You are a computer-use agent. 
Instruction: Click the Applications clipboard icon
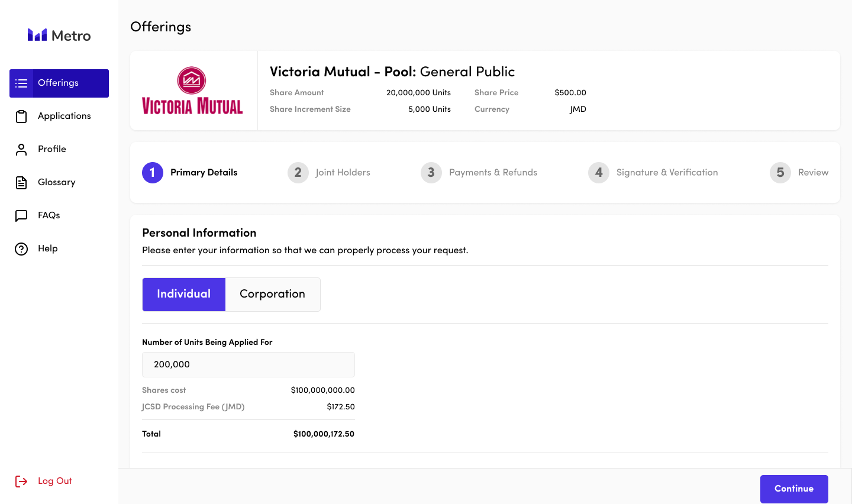(21, 117)
